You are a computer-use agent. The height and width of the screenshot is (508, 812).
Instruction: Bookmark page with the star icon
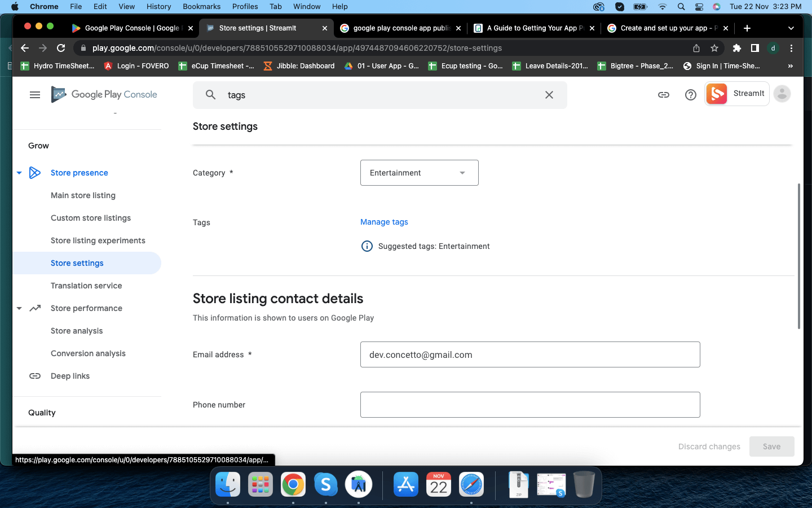[714, 48]
